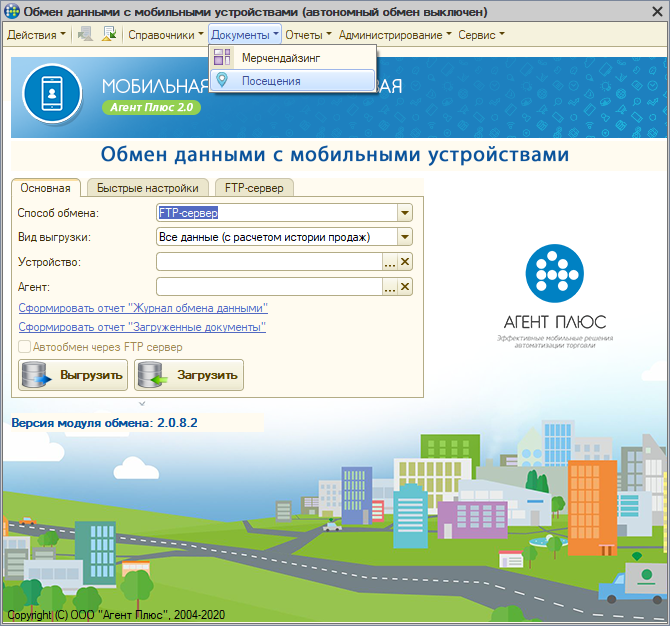Open the Отчеты menu

pyautogui.click(x=308, y=35)
